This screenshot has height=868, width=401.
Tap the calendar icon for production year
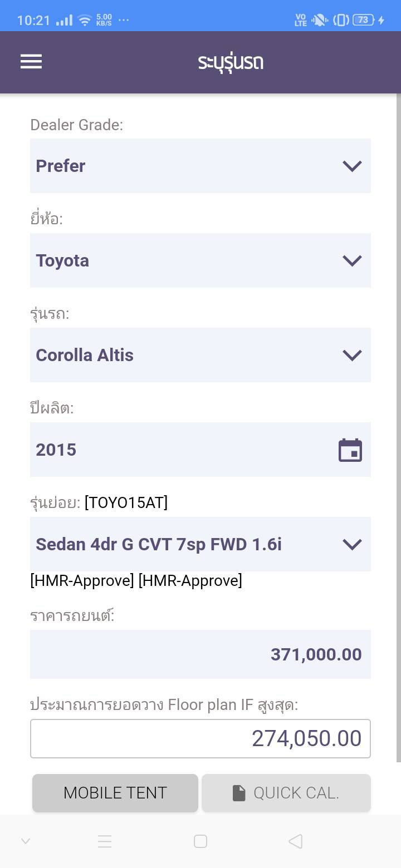tap(350, 450)
